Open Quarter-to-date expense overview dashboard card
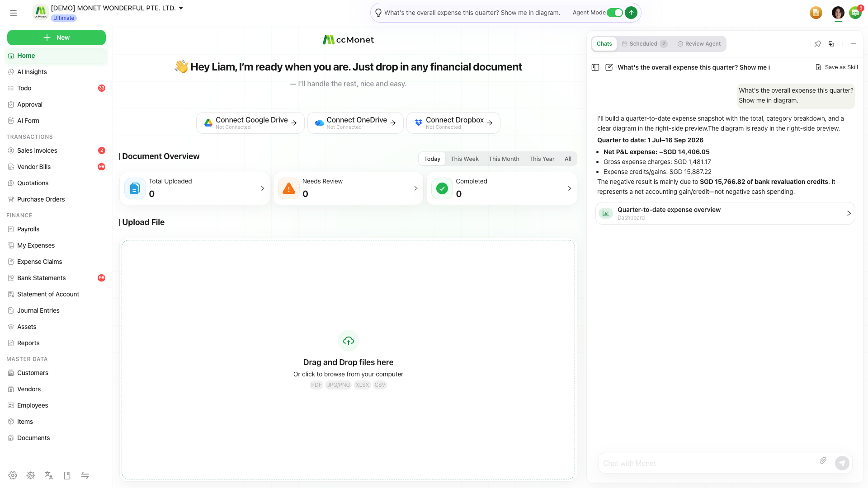Image resolution: width=868 pixels, height=488 pixels. (725, 213)
